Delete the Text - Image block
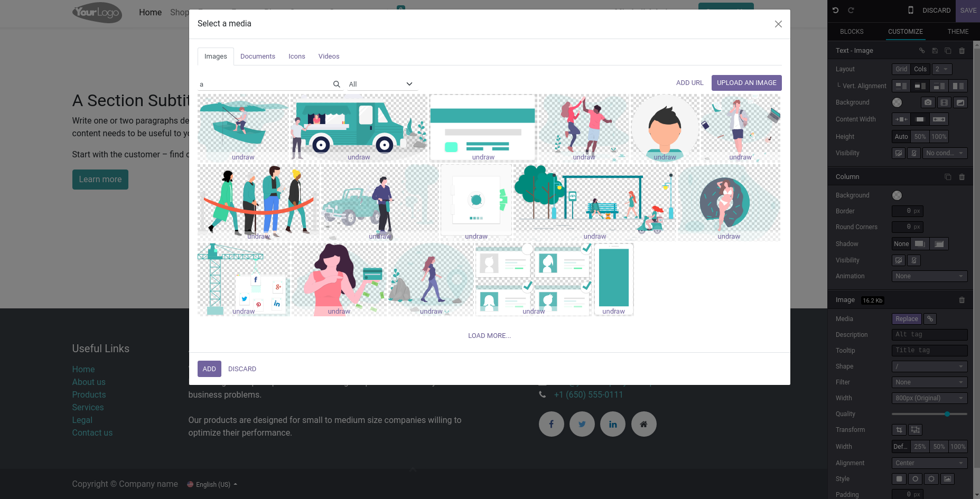Screen dimensions: 980x499 tap(962, 51)
